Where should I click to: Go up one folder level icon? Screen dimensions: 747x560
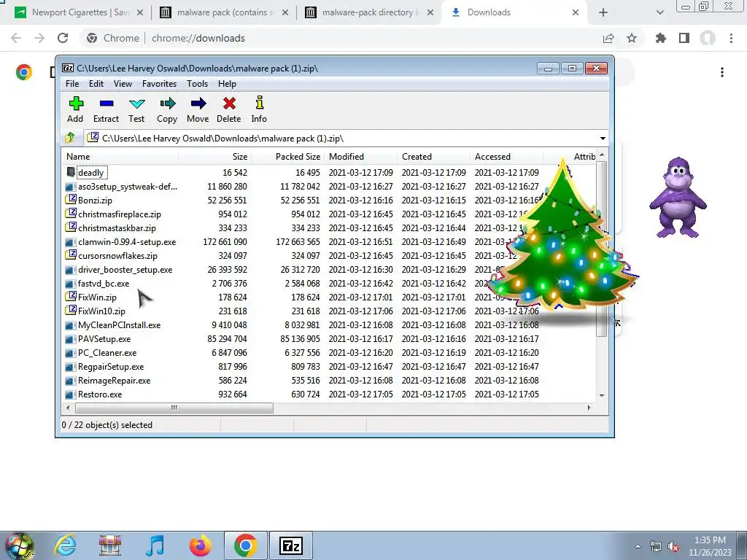pos(70,138)
